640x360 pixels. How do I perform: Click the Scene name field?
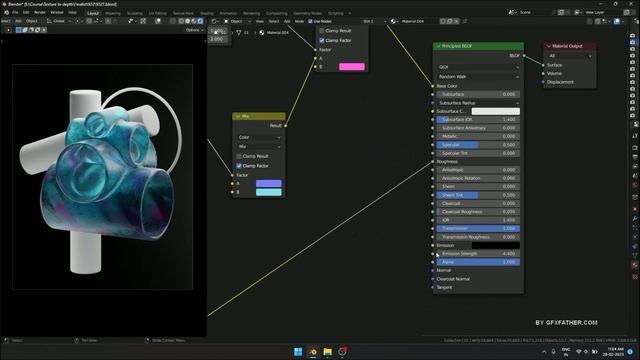[536, 13]
